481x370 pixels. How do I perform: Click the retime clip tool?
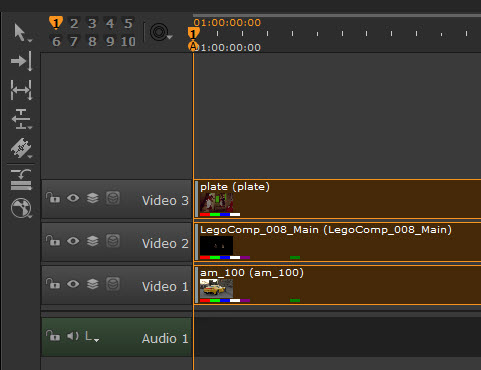[21, 180]
